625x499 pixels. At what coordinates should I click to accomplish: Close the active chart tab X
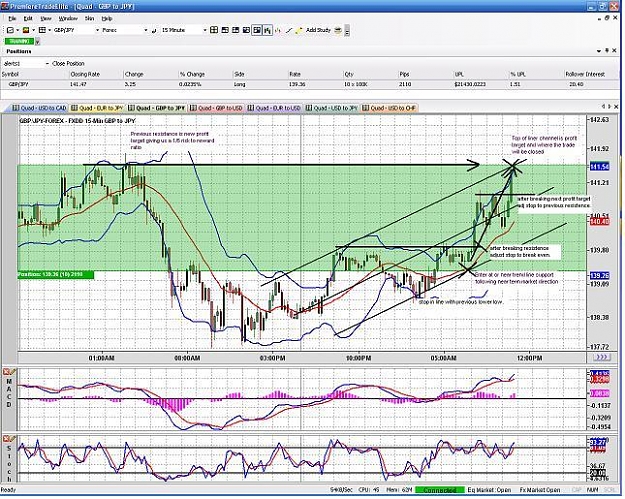point(616,106)
